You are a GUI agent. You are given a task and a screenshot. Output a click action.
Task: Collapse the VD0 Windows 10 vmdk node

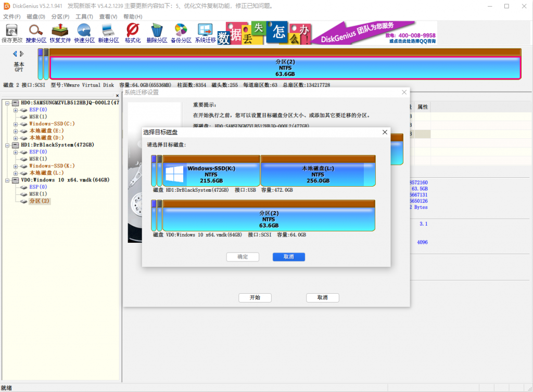coord(7,180)
